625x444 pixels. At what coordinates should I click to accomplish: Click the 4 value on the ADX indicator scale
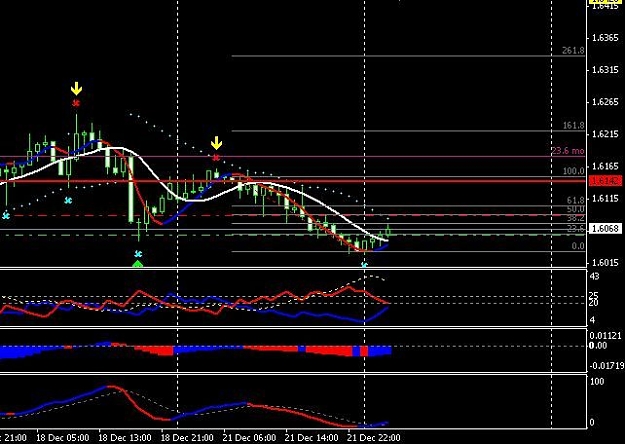592,320
